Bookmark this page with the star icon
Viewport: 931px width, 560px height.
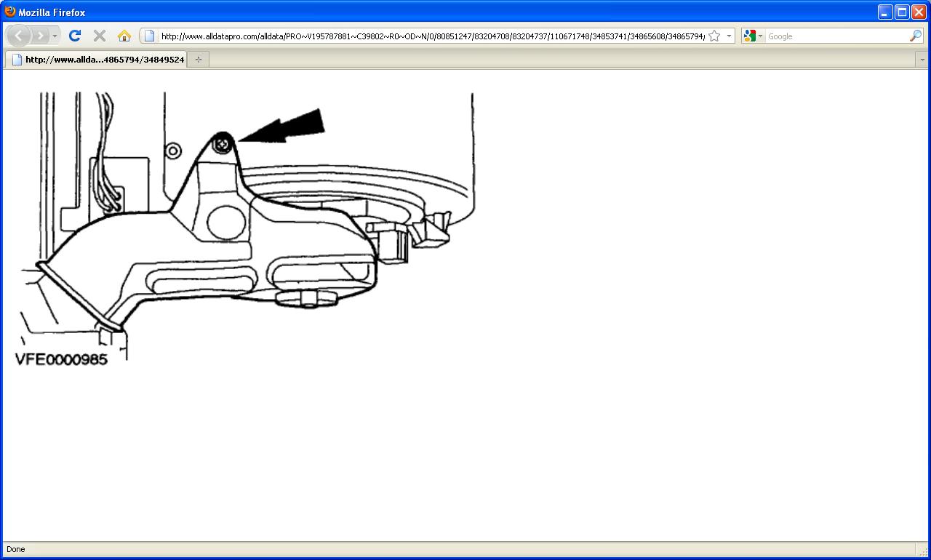click(714, 36)
